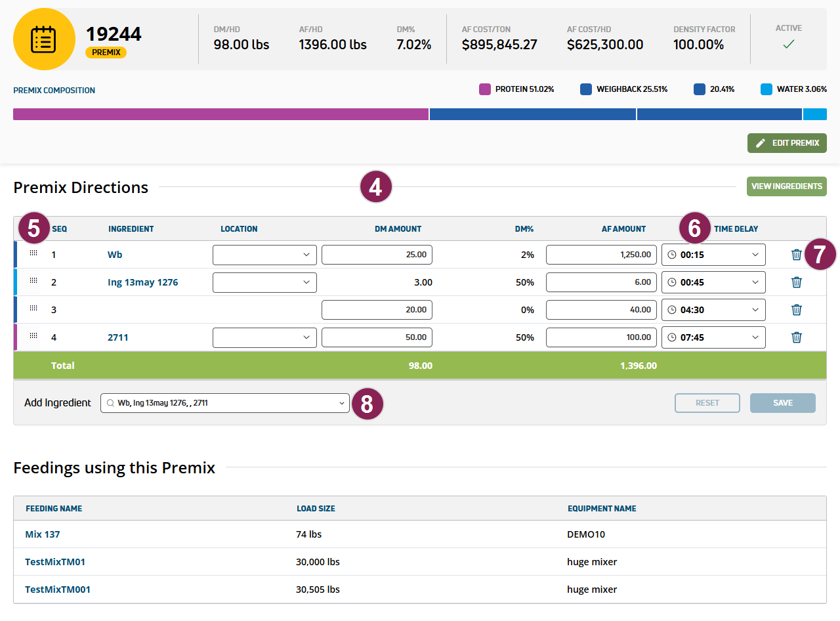
Task: Click the View Ingredients button
Action: point(786,186)
